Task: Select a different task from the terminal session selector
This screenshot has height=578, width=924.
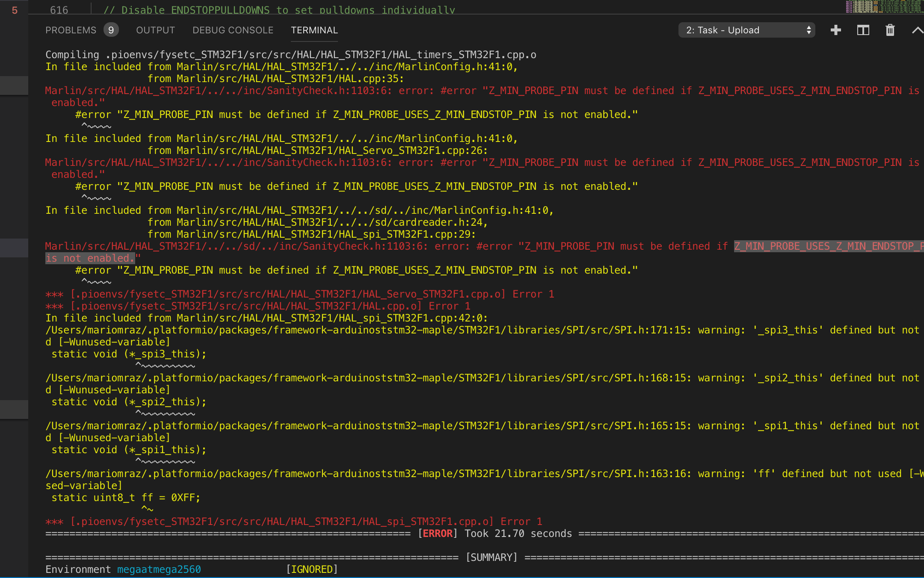Action: pyautogui.click(x=746, y=30)
